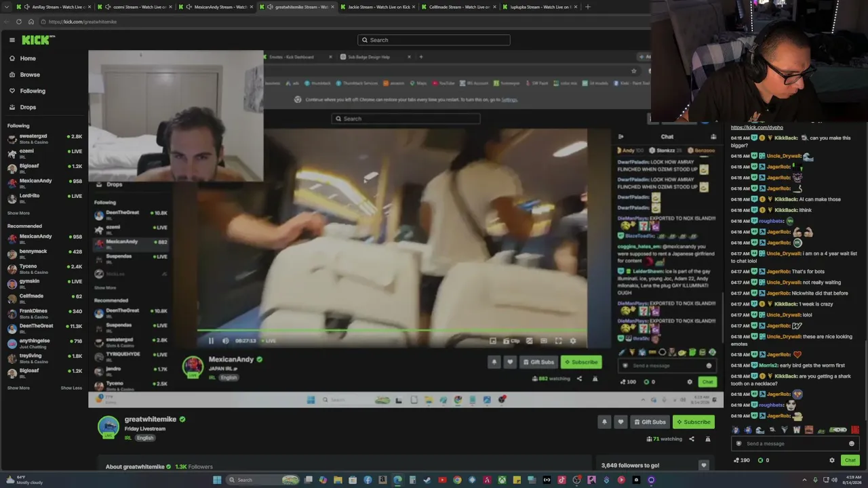Pick the W emote in quick emotes
Image resolution: width=868 pixels, height=488 pixels.
[x=797, y=430]
